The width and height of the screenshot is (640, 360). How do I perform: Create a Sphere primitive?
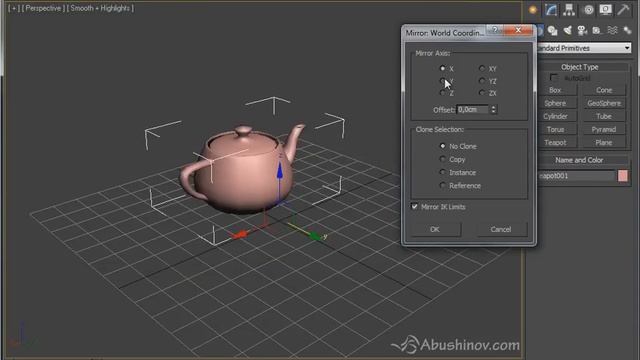[x=555, y=103]
